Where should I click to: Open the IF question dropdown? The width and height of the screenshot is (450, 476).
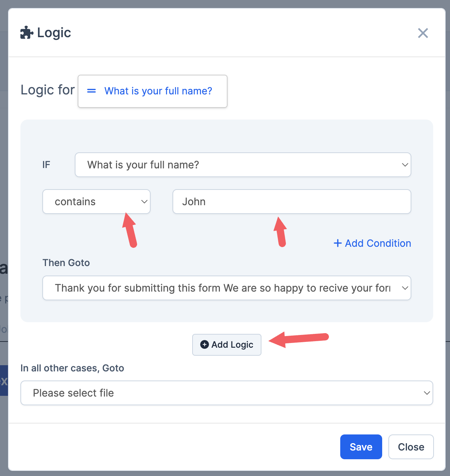point(243,165)
